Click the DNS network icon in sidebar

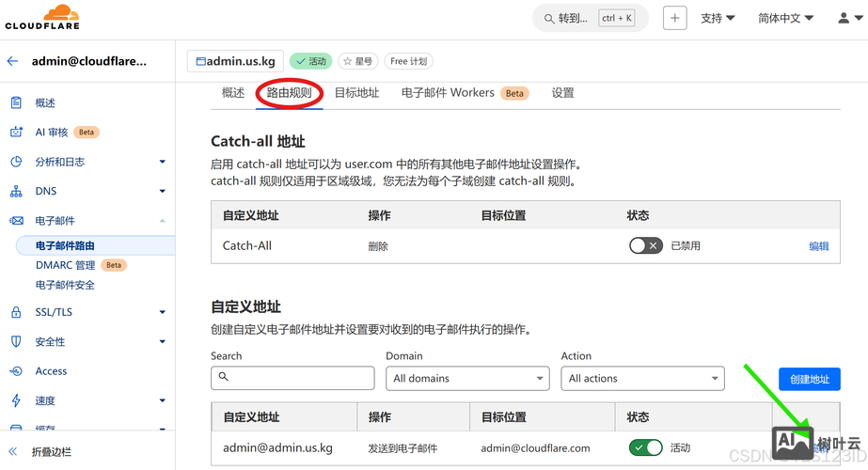(x=16, y=191)
